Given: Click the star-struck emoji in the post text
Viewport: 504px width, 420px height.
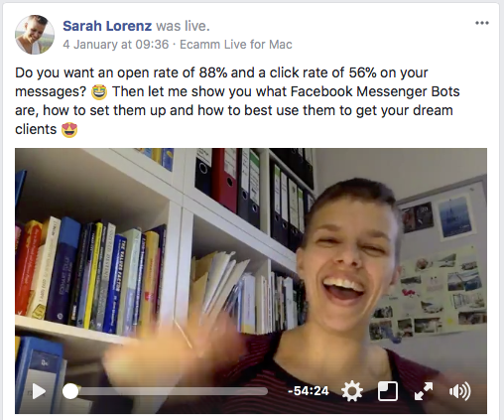Looking at the screenshot, I should coord(99,92).
